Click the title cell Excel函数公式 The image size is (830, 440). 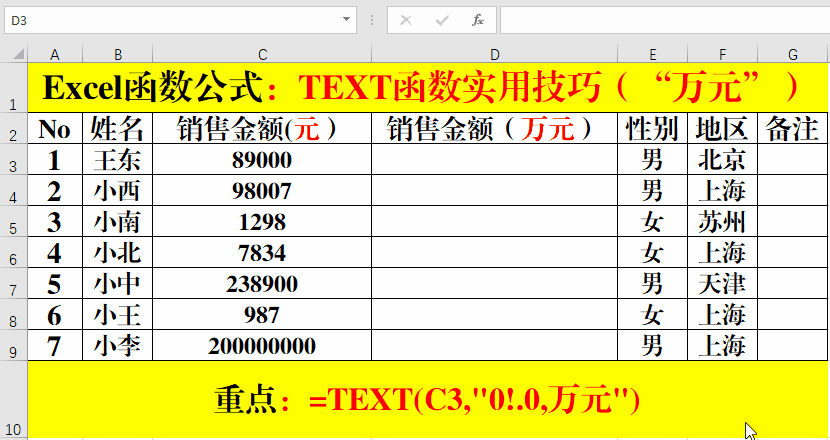coord(428,87)
